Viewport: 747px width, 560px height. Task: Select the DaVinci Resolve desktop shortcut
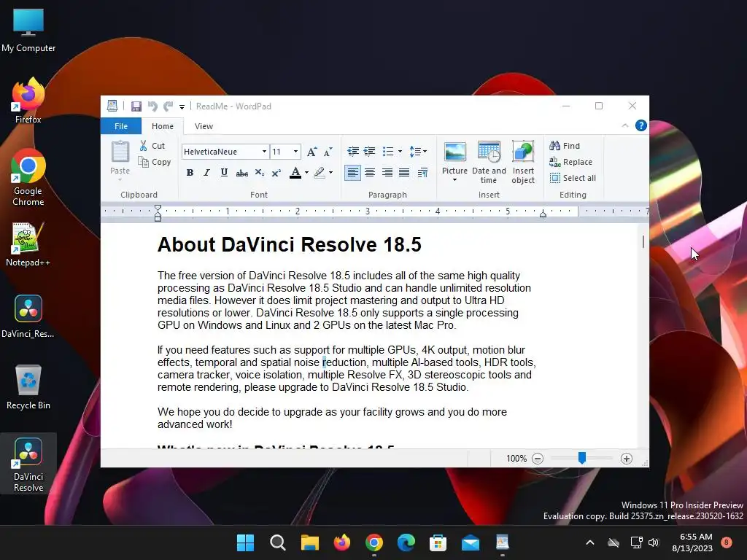(x=28, y=464)
